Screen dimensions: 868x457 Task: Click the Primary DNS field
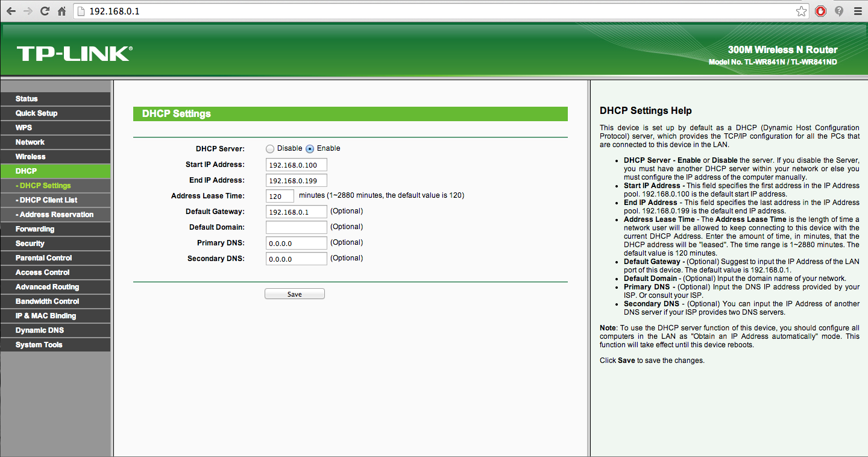coord(296,243)
